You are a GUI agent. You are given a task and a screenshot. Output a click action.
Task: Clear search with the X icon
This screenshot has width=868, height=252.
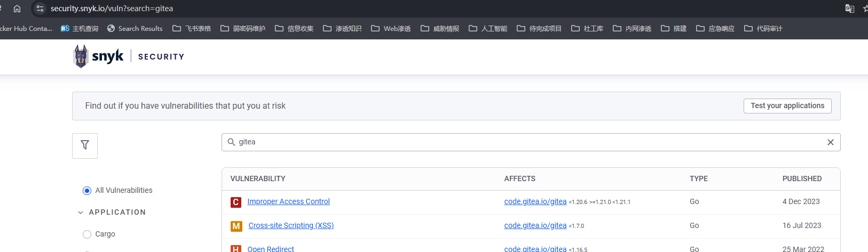tap(831, 142)
